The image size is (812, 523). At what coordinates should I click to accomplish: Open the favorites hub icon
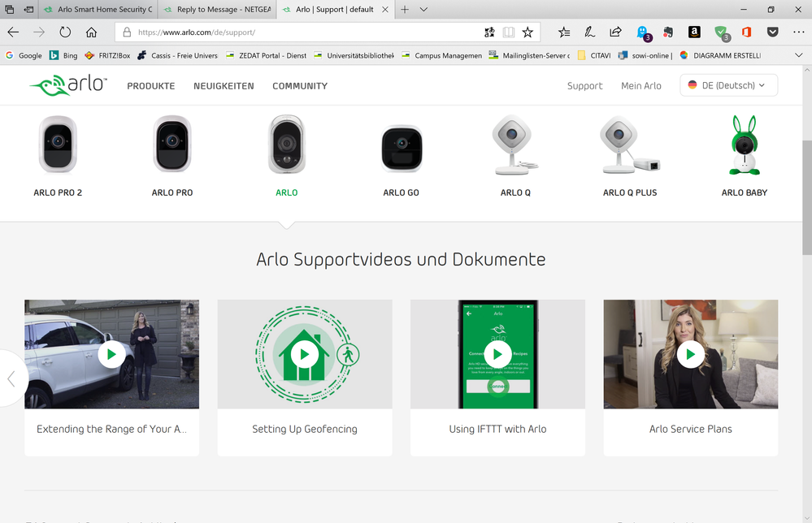click(564, 32)
